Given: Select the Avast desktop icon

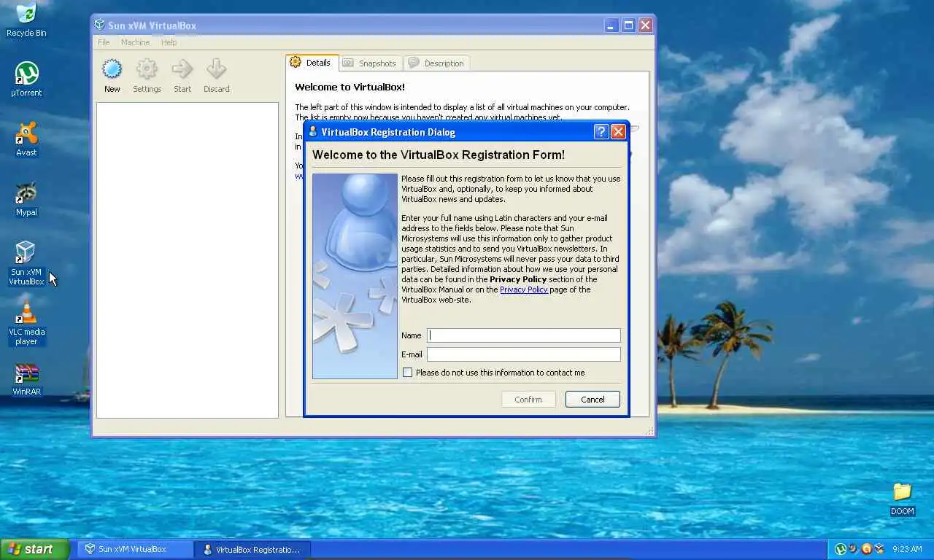Looking at the screenshot, I should coord(26,139).
